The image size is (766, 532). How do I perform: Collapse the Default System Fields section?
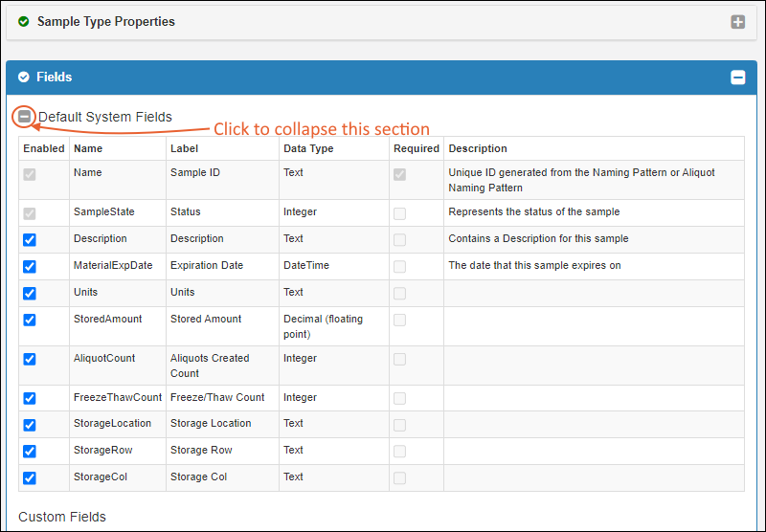pos(25,117)
